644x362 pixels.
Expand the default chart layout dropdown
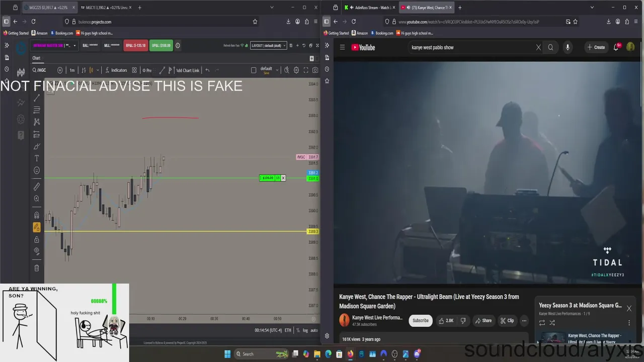click(277, 70)
